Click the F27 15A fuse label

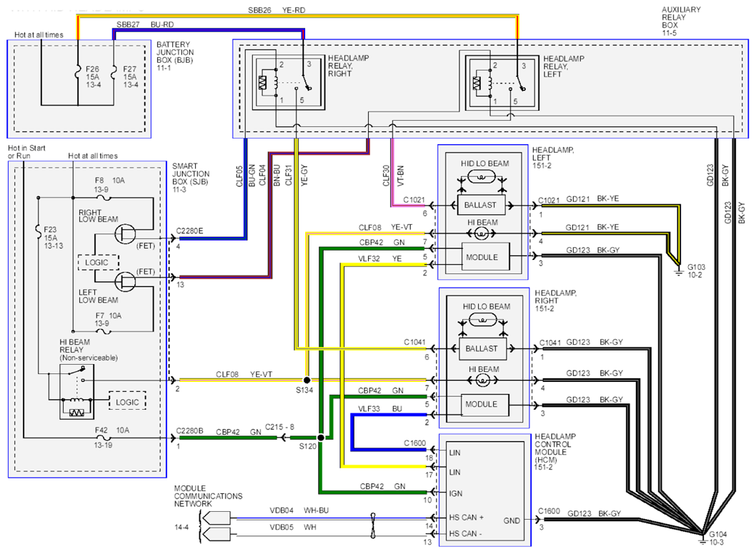[x=130, y=77]
